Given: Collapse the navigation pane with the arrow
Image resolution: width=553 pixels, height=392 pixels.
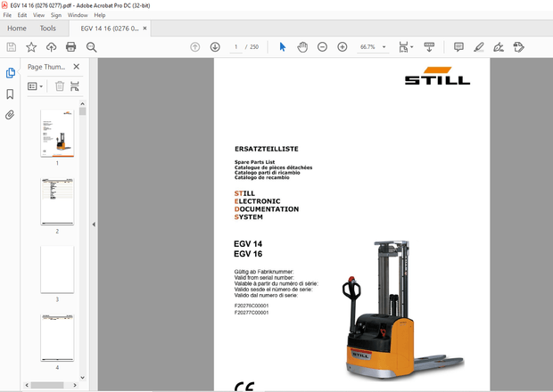Looking at the screenshot, I should tap(94, 225).
